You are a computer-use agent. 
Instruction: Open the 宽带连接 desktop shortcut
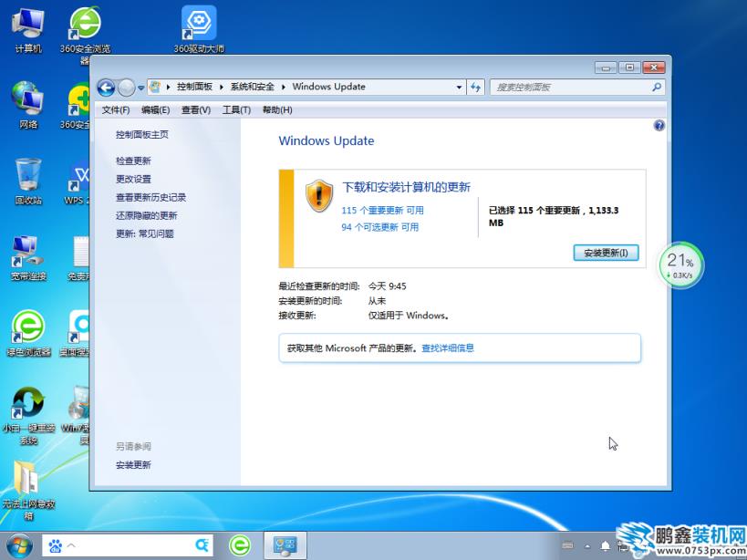pos(28,257)
